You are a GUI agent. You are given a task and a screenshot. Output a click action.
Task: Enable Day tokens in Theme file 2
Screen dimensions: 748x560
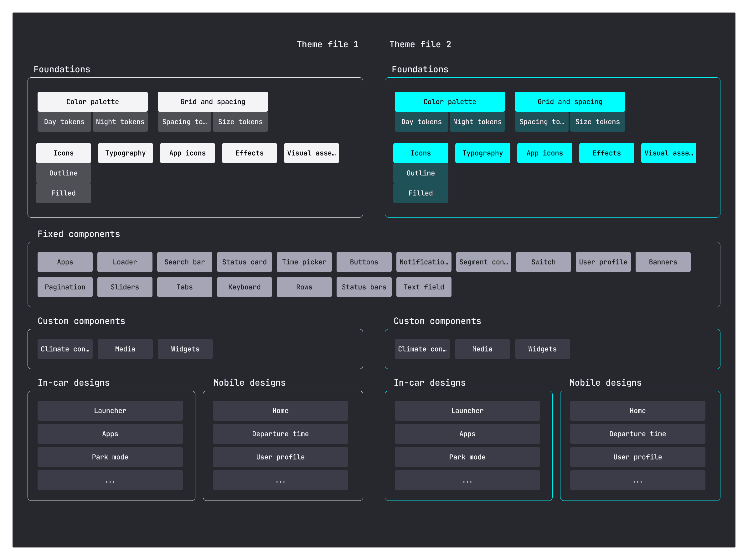[x=421, y=122]
